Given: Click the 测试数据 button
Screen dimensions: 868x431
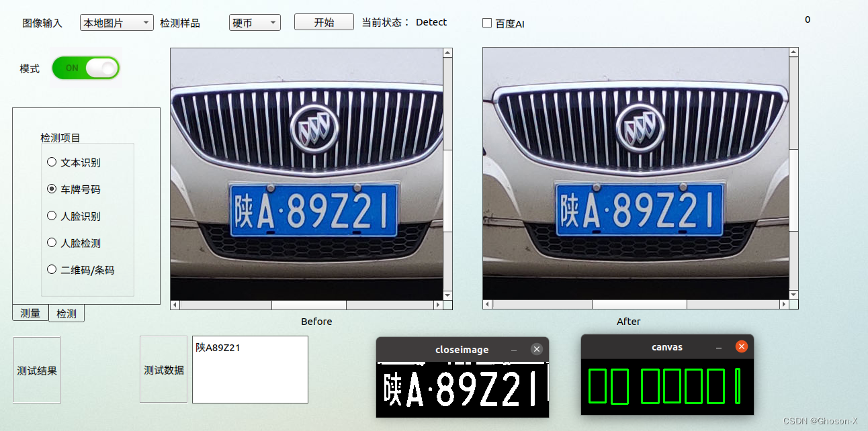Looking at the screenshot, I should tap(164, 370).
